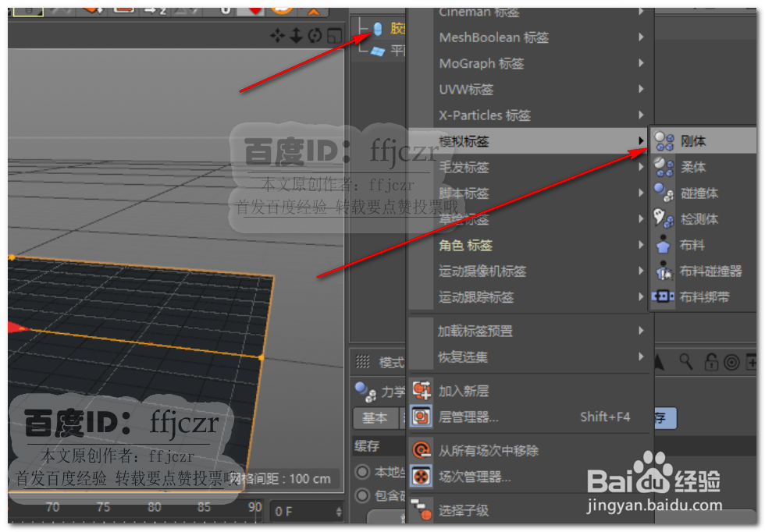Screen dimensions: 765x532
Task: Toggle viewport maximize layout icon
Action: click(334, 35)
